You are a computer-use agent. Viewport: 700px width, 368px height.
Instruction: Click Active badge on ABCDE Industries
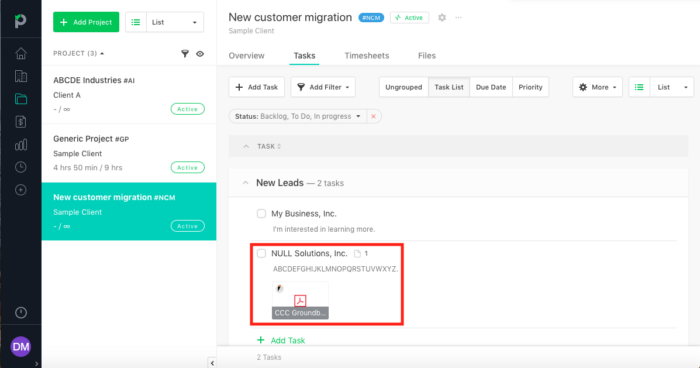(x=188, y=109)
